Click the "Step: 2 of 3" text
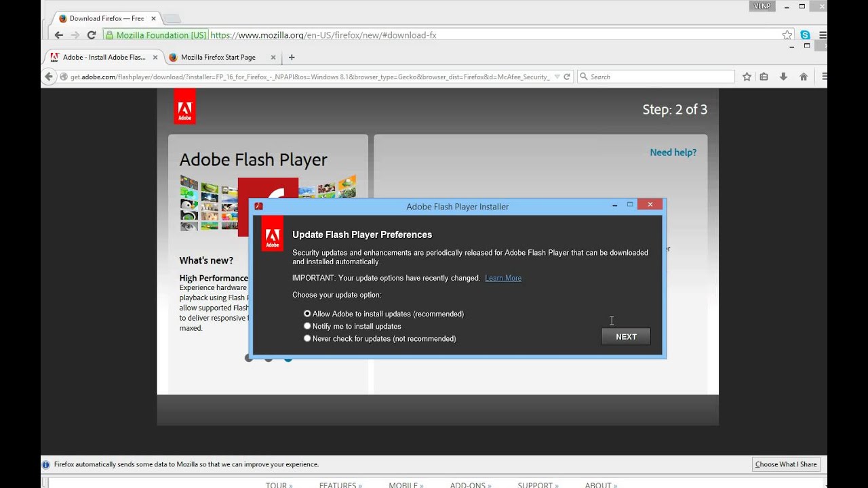The image size is (868, 488). [x=675, y=110]
